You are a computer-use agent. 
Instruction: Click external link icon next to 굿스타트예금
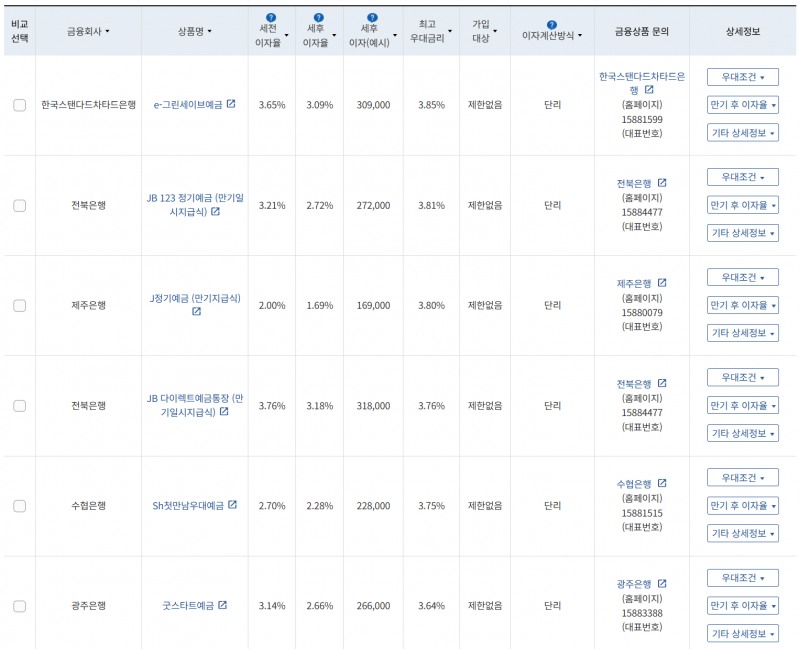(x=222, y=605)
